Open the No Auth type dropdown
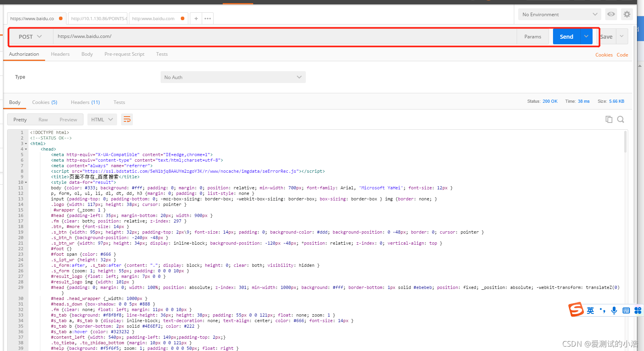The image size is (644, 351). [233, 77]
